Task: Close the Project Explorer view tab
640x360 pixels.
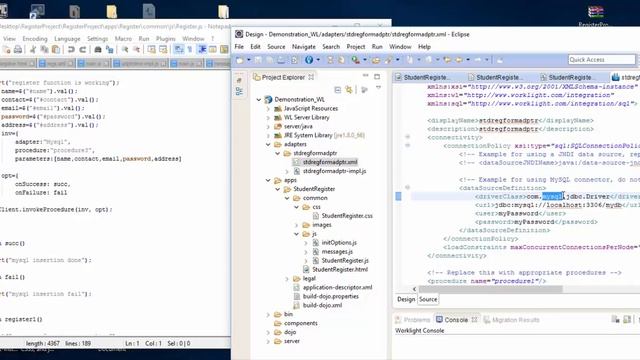Action: coord(311,77)
